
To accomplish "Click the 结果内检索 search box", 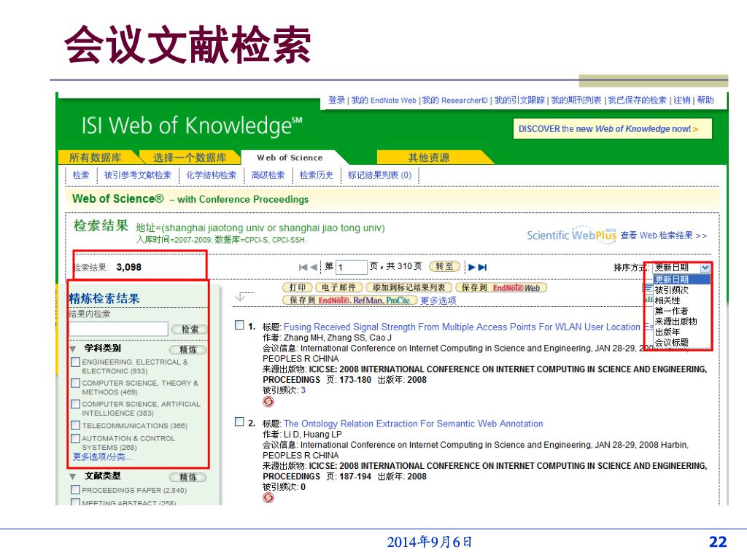I will [118, 329].
